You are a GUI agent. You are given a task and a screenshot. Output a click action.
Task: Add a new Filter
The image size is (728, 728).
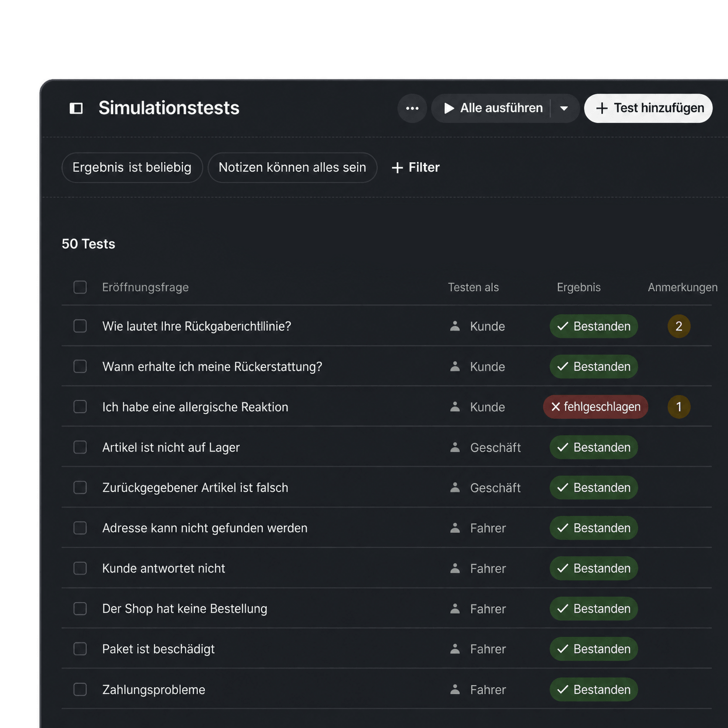[x=415, y=167]
